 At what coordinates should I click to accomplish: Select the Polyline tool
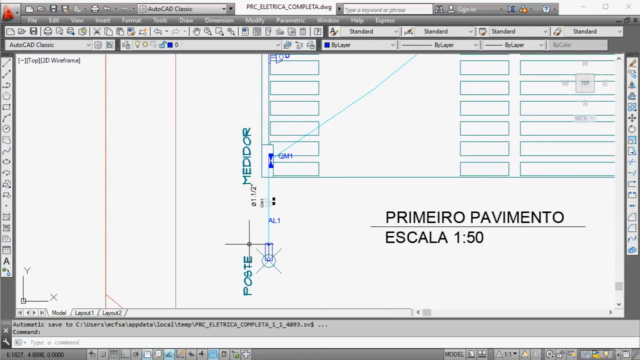coord(7,85)
